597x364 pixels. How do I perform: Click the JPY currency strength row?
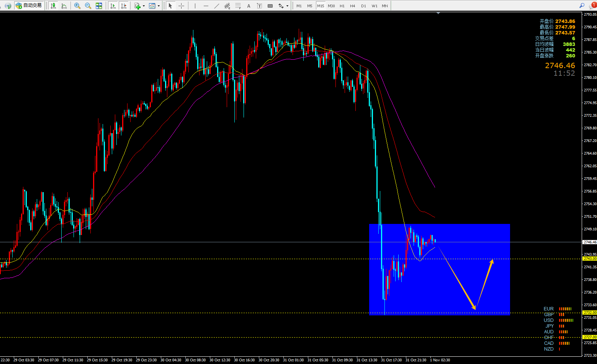[x=555, y=326]
